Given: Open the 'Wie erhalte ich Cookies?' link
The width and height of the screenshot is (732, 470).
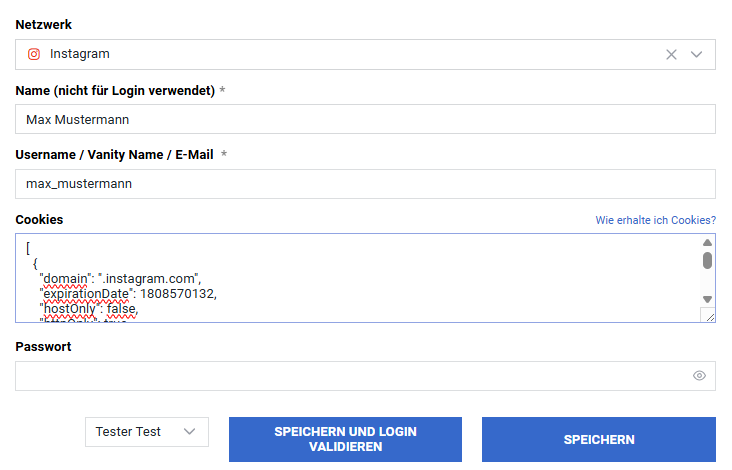Looking at the screenshot, I should [x=655, y=220].
